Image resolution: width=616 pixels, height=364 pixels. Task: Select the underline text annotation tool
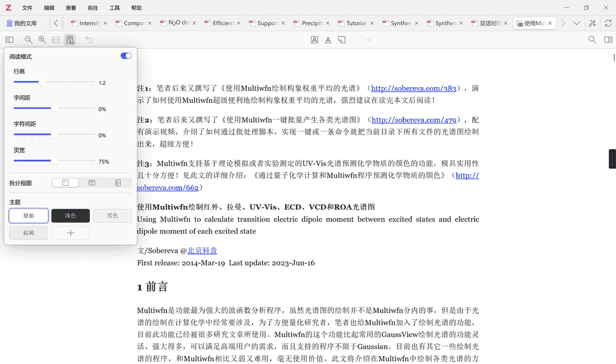[328, 39]
